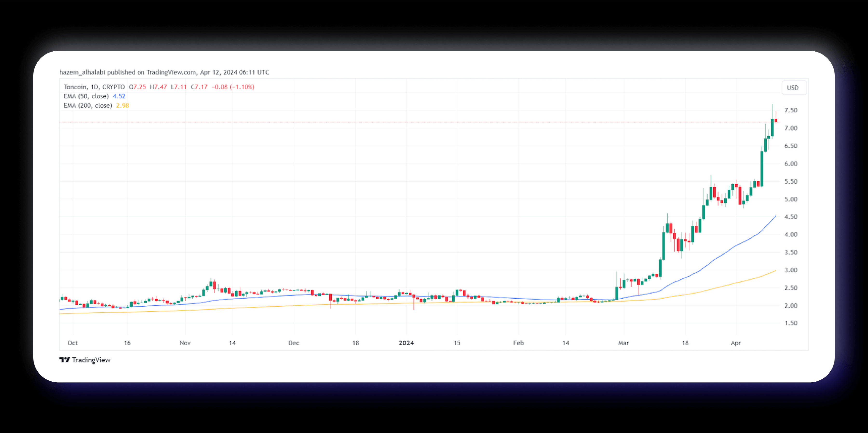This screenshot has width=868, height=433.
Task: Click the EMA 50 value 4.52
Action: pos(119,96)
